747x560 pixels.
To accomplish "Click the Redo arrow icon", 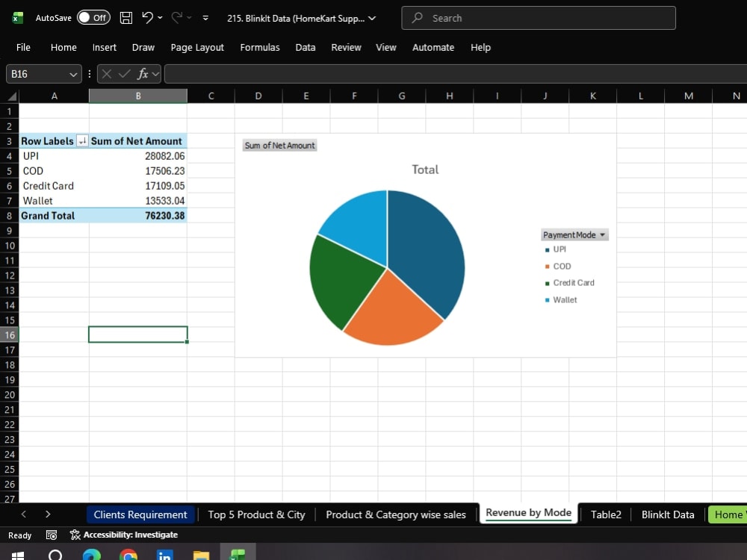I will [x=177, y=18].
